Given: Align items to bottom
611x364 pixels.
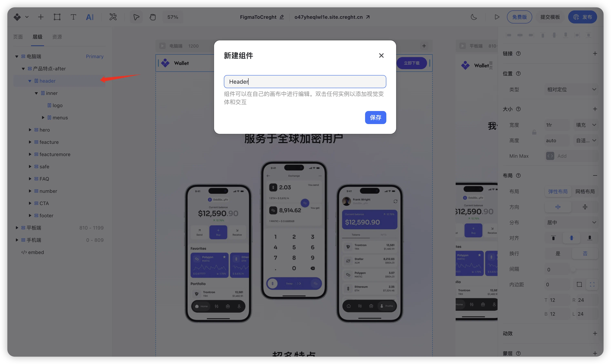Looking at the screenshot, I should 590,238.
